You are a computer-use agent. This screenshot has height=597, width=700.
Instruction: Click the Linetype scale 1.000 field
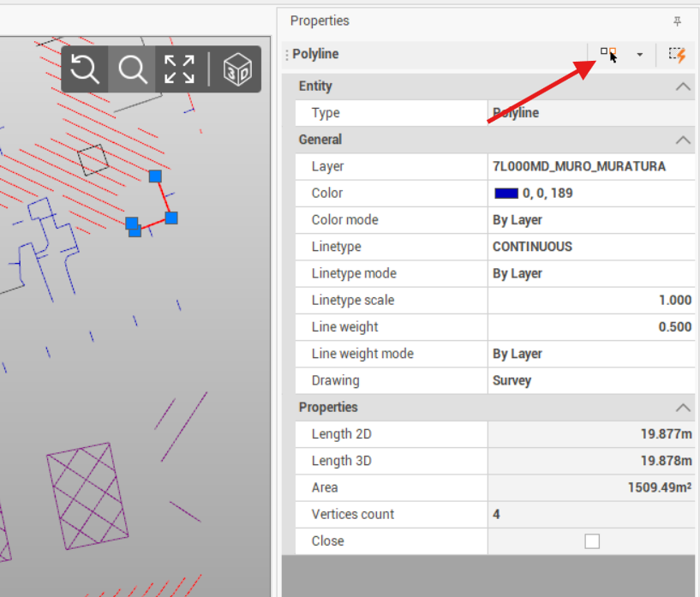(591, 301)
